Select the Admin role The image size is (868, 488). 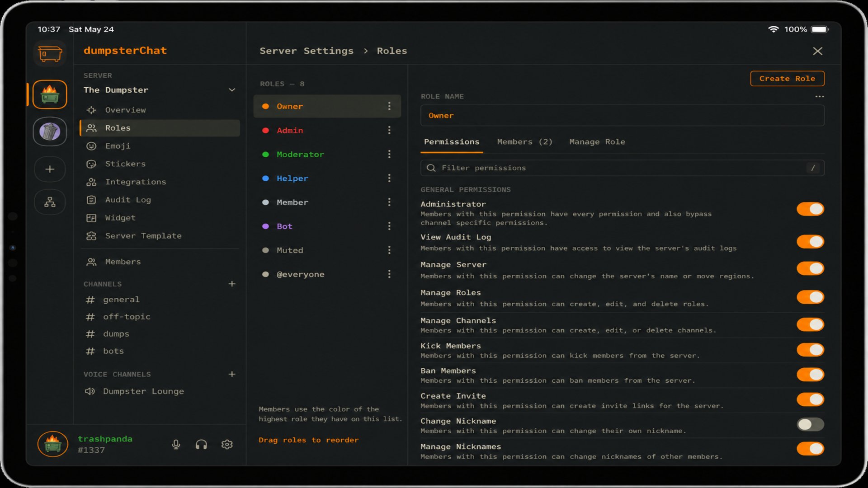coord(327,130)
